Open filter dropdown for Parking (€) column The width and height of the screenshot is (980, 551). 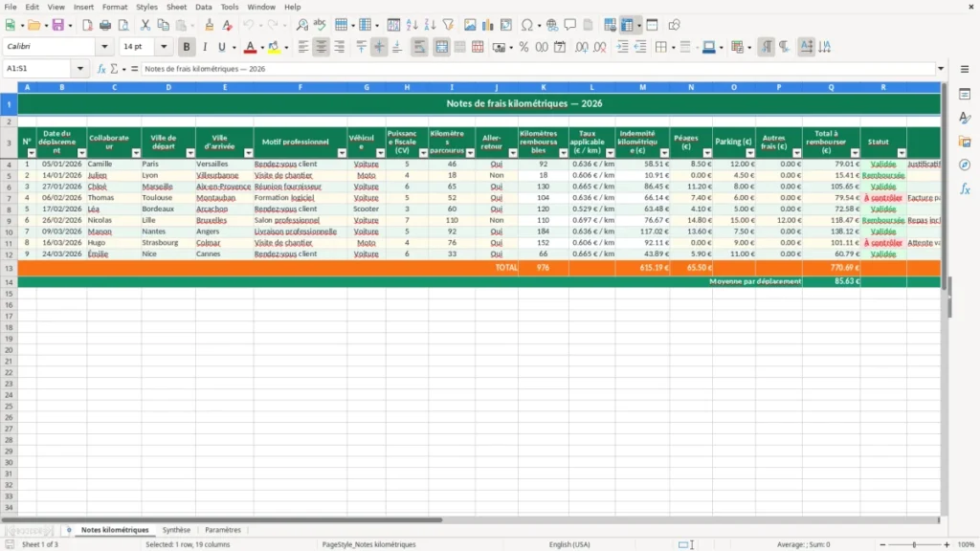pyautogui.click(x=750, y=153)
